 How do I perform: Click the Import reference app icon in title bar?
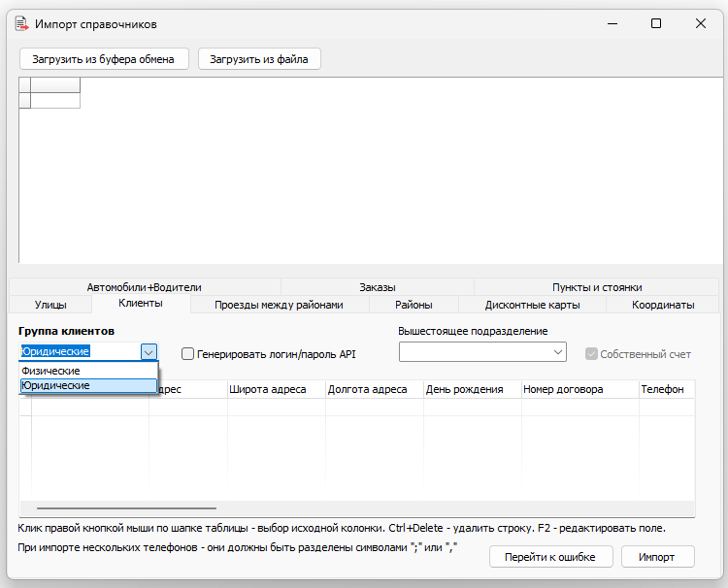[x=20, y=23]
